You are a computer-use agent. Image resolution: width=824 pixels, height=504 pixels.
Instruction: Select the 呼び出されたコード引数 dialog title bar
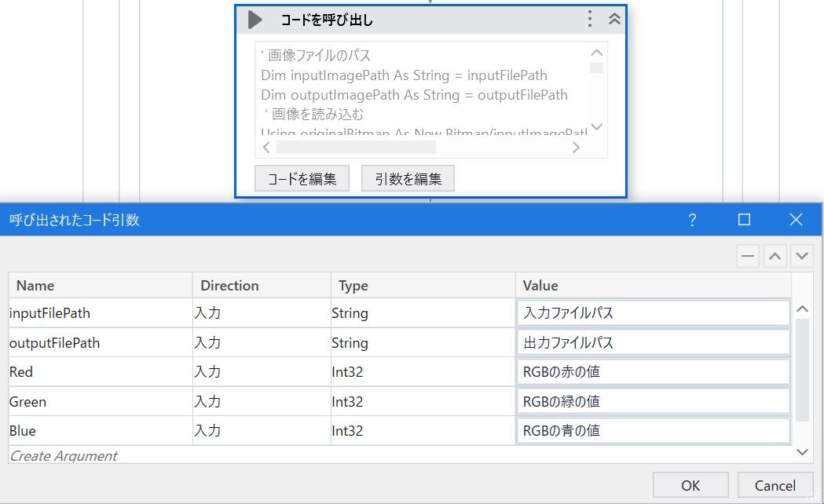coord(314,221)
